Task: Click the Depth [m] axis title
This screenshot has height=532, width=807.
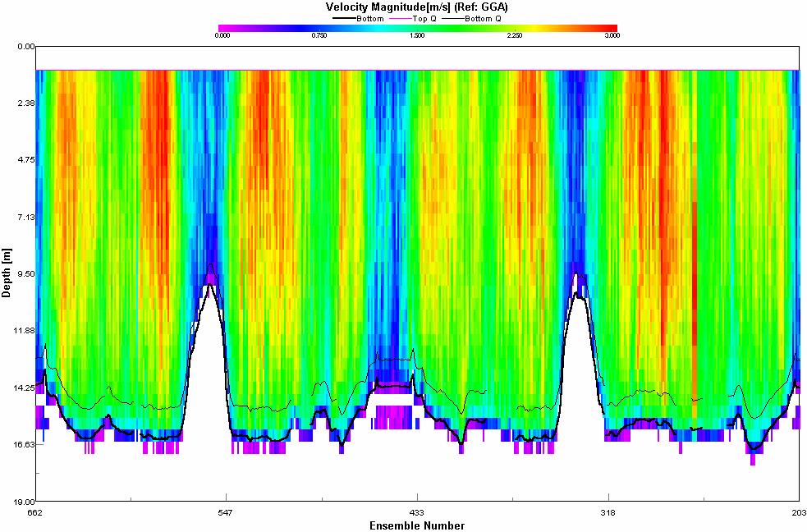Action: coord(7,273)
